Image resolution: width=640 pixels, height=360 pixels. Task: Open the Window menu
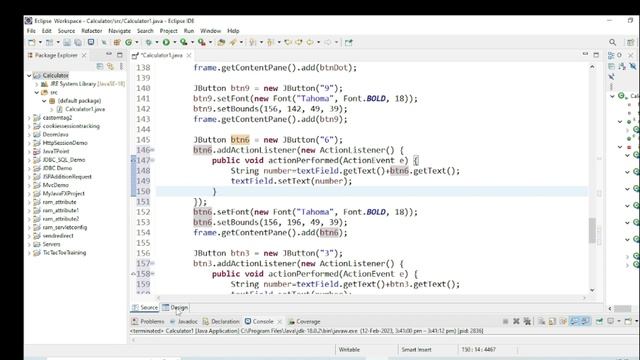coord(210,31)
